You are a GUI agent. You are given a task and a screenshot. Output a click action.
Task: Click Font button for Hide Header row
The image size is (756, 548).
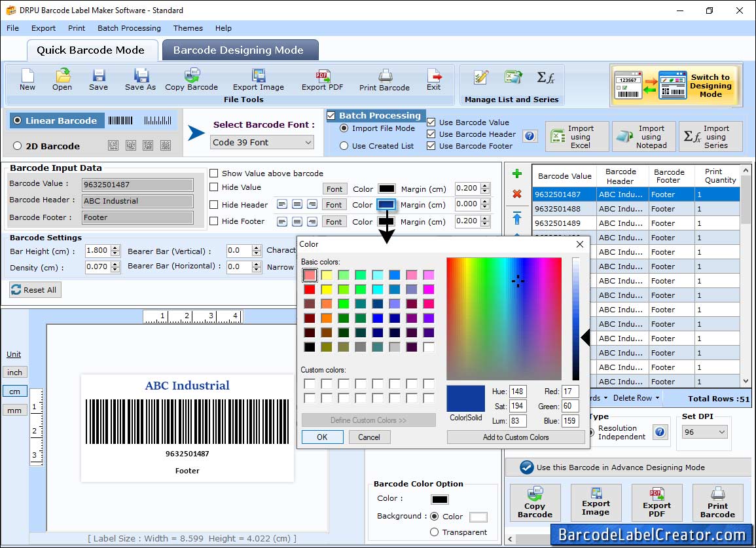point(334,204)
